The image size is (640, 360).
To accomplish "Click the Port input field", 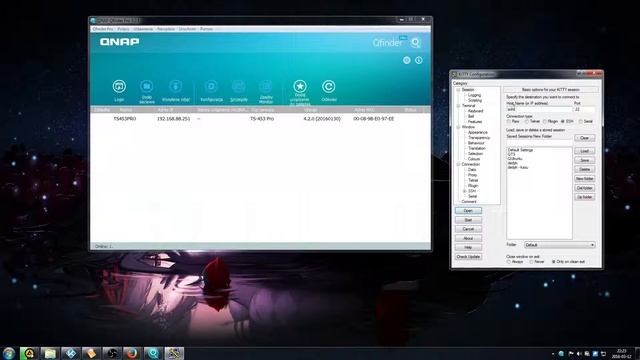I will pyautogui.click(x=584, y=109).
